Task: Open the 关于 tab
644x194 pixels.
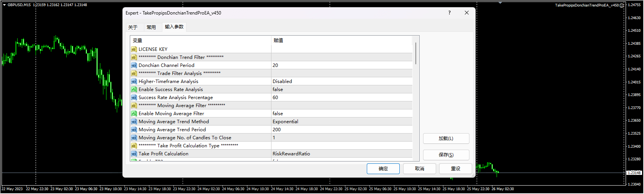Action: 133,27
